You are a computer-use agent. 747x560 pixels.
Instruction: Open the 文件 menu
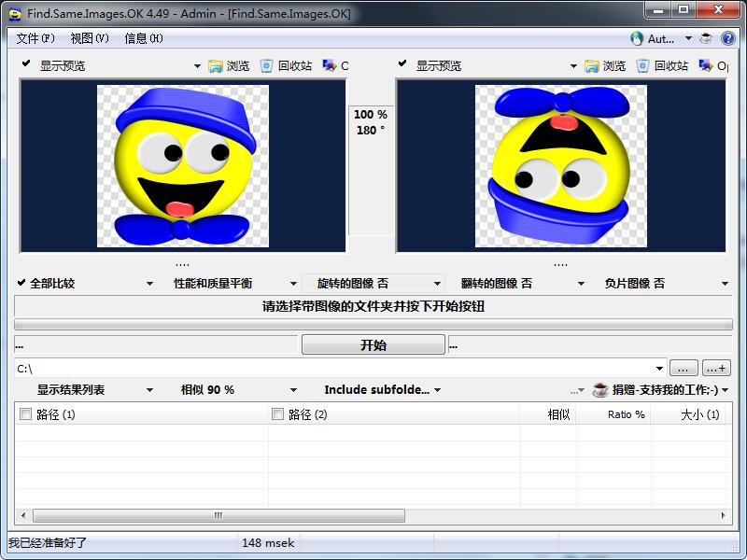(35, 37)
